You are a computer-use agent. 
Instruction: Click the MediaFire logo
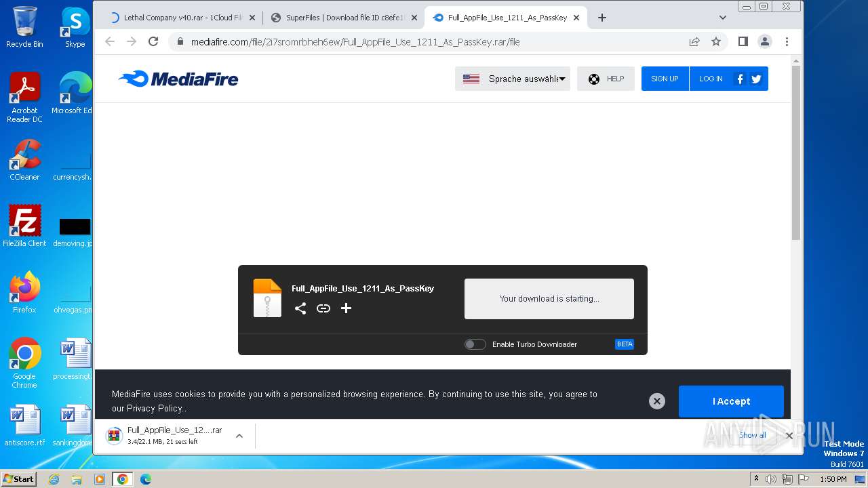coord(178,79)
